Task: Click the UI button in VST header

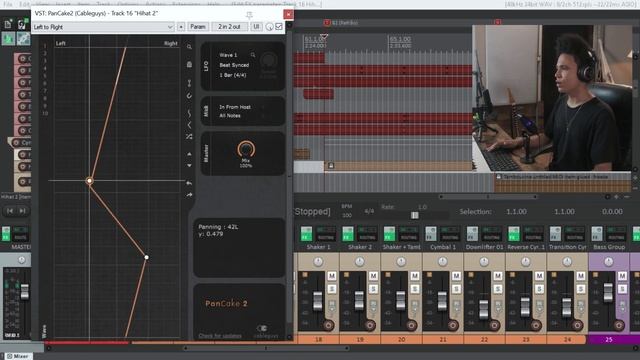Action: click(256, 27)
